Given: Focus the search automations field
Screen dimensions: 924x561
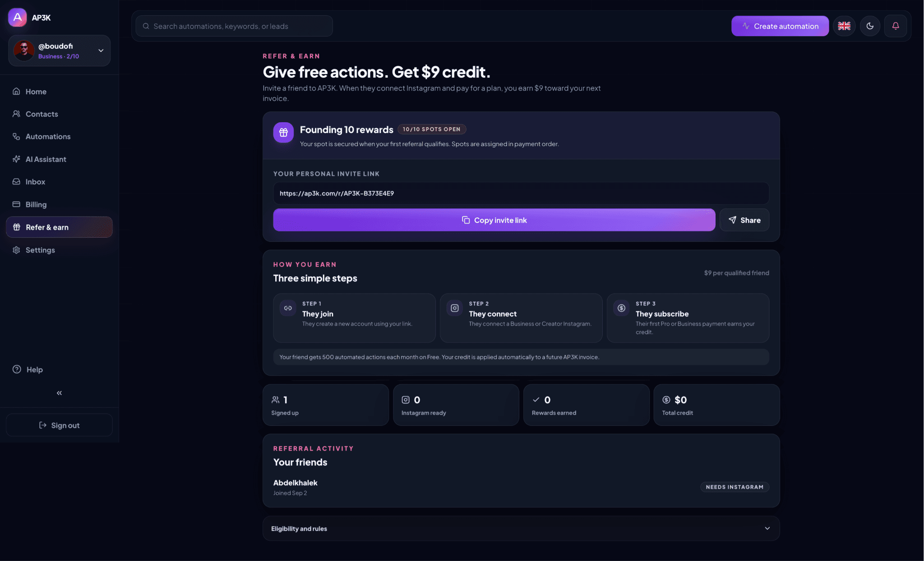Looking at the screenshot, I should (234, 26).
